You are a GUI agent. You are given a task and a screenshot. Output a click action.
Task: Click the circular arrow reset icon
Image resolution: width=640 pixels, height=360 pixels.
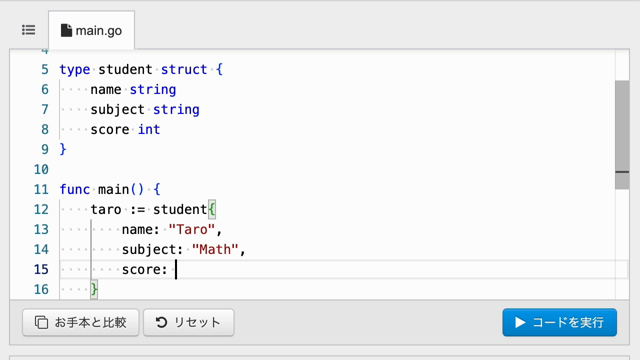162,322
